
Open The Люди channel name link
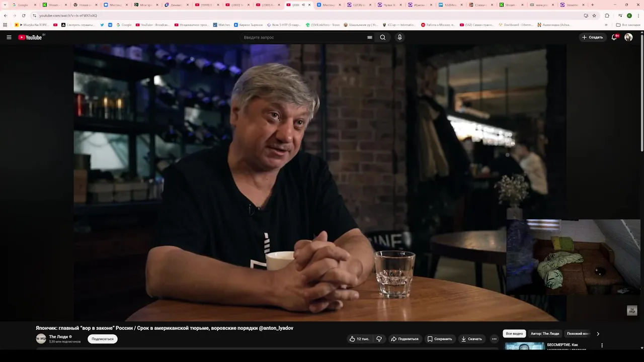tap(58, 336)
